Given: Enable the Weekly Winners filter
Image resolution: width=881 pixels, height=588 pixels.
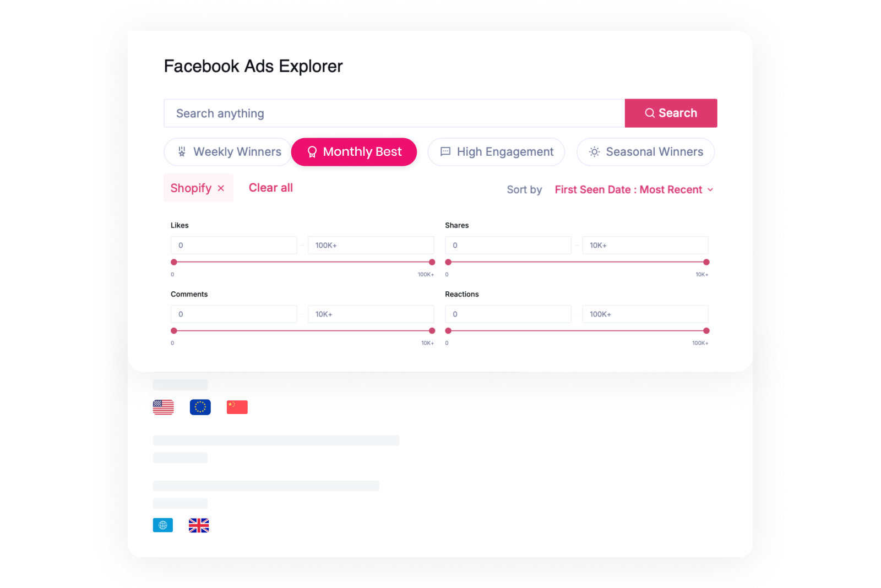Looking at the screenshot, I should point(227,152).
